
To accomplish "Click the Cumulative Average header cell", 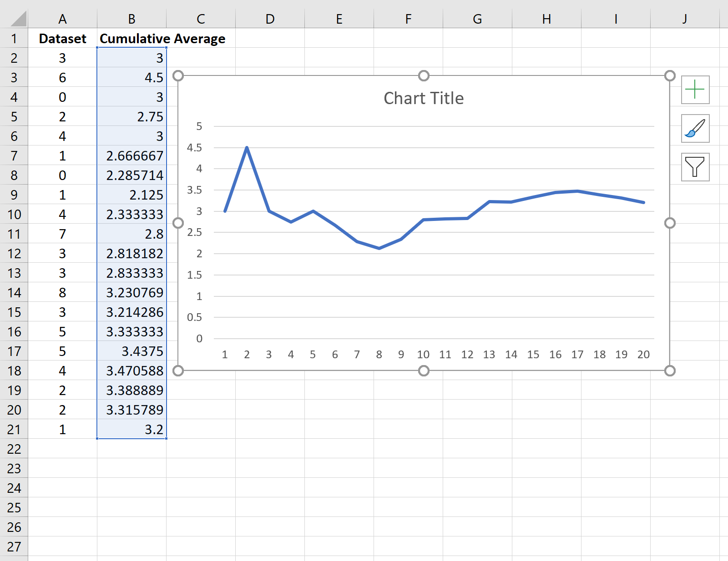I will pos(131,39).
